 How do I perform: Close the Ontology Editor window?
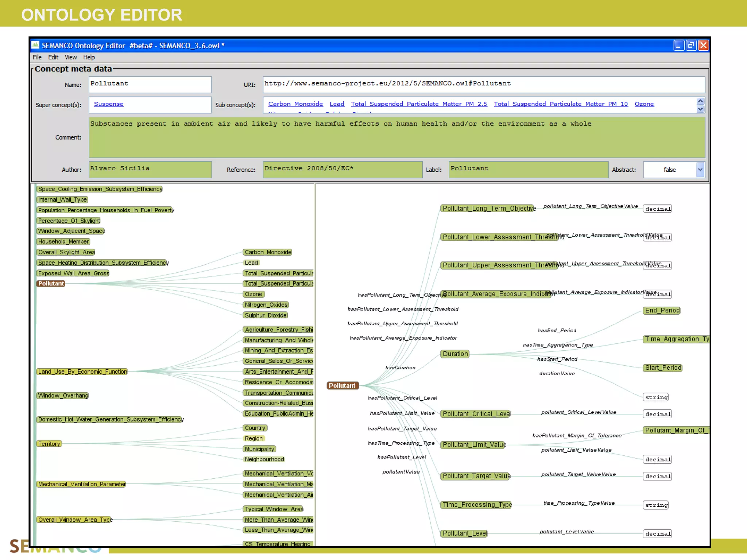(x=703, y=45)
